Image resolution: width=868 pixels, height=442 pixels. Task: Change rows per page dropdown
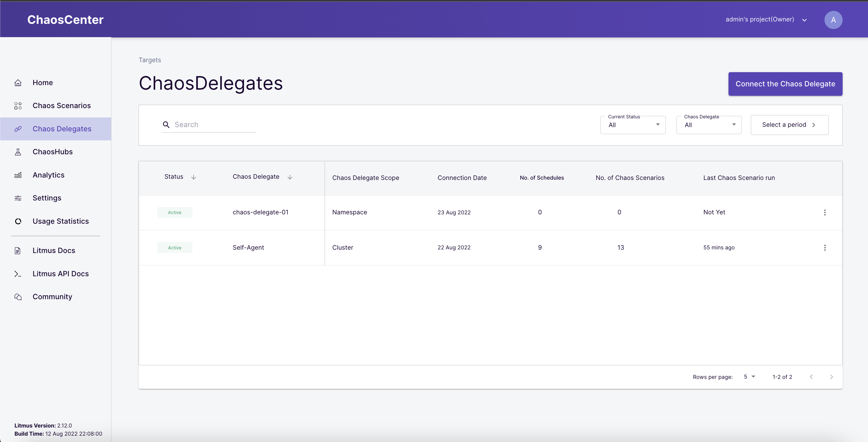point(749,377)
